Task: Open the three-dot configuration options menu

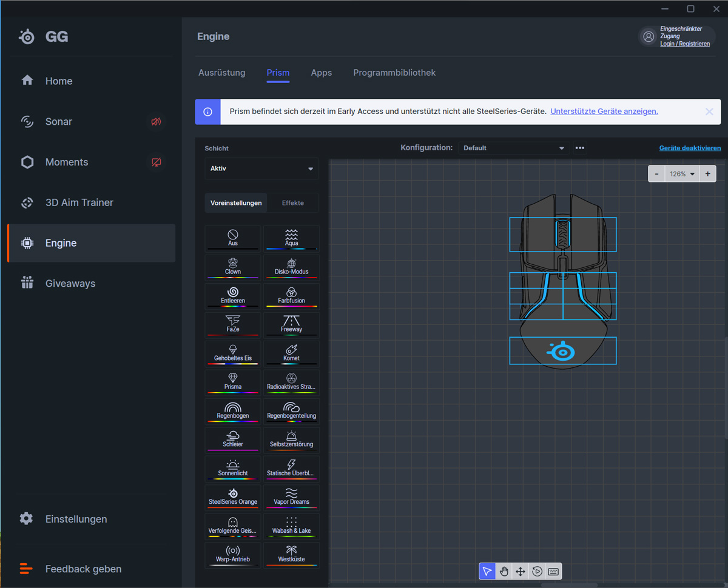Action: click(580, 148)
